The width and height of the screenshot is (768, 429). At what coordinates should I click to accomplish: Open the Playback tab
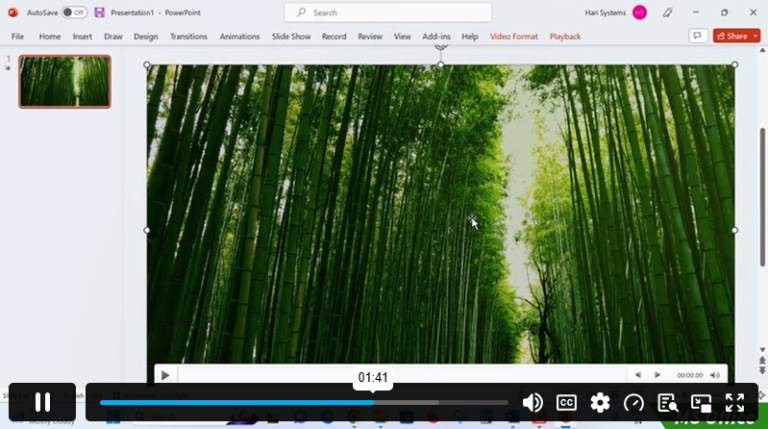(565, 36)
